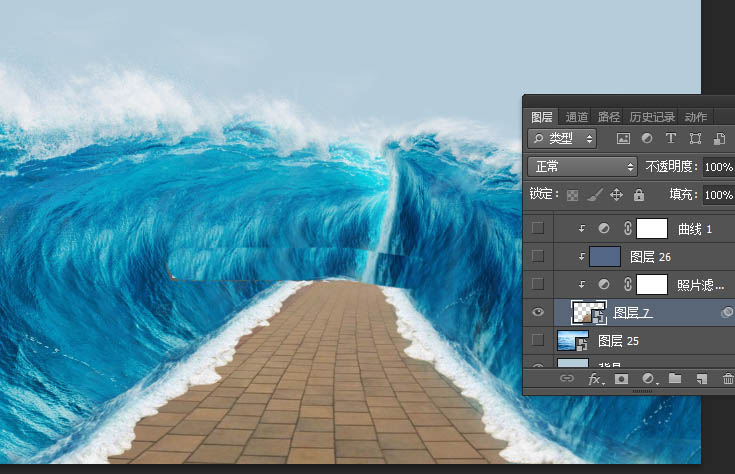This screenshot has width=735, height=474.
Task: Switch to the 路径 tab
Action: pos(608,117)
